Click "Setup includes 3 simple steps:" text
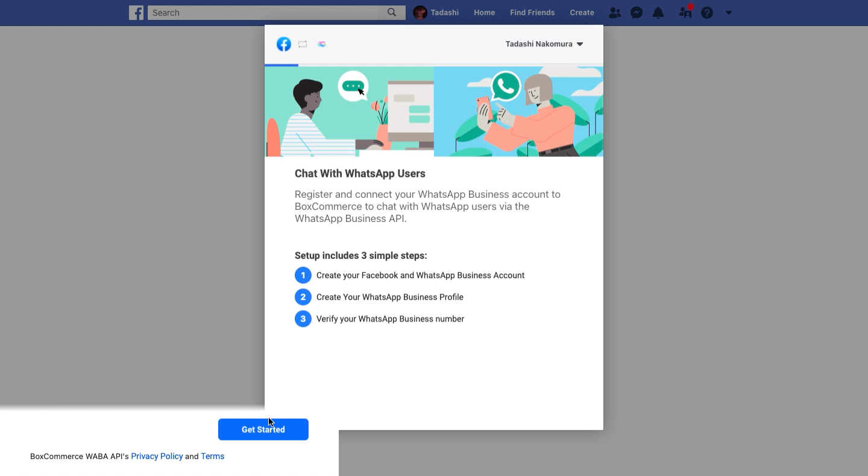868x476 pixels. tap(361, 256)
